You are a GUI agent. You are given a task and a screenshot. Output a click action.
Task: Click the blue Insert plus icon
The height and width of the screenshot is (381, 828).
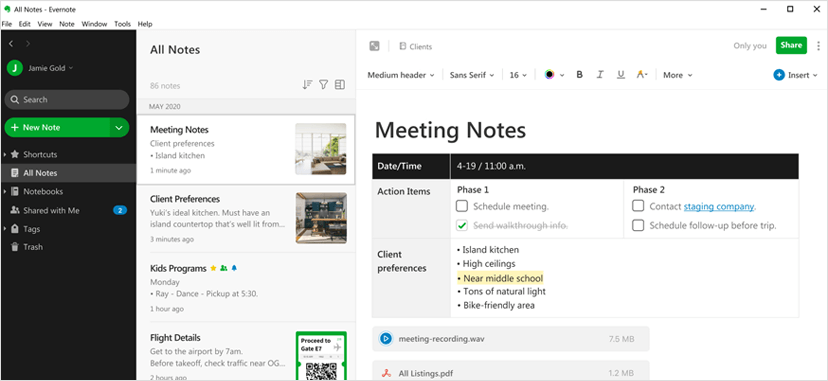tap(779, 75)
